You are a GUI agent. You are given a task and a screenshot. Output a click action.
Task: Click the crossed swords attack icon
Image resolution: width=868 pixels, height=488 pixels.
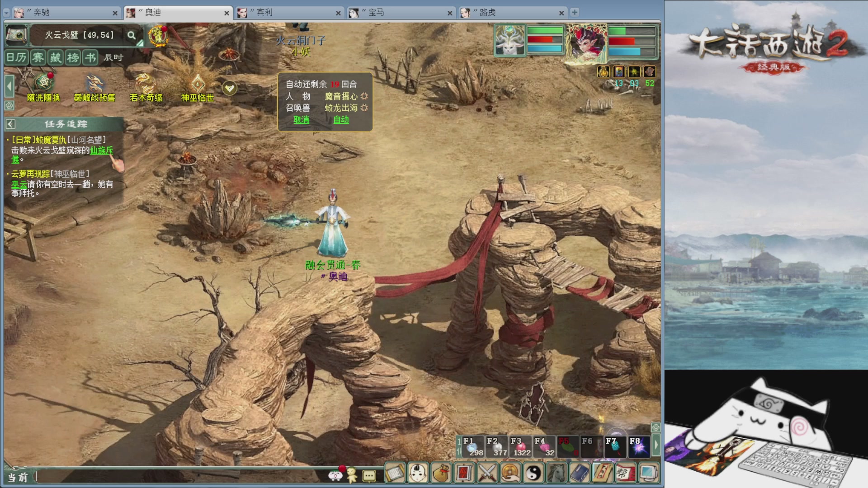click(487, 473)
